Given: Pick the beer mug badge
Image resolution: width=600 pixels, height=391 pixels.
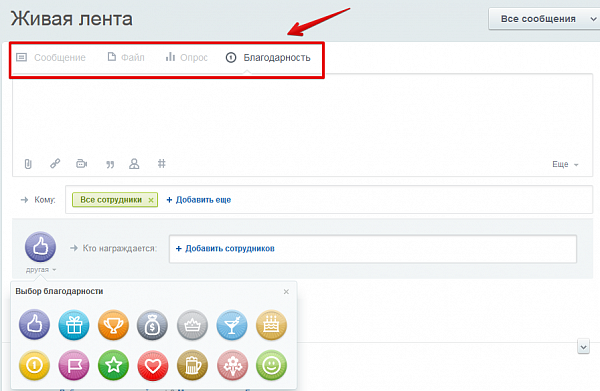Looking at the screenshot, I should pos(192,365).
